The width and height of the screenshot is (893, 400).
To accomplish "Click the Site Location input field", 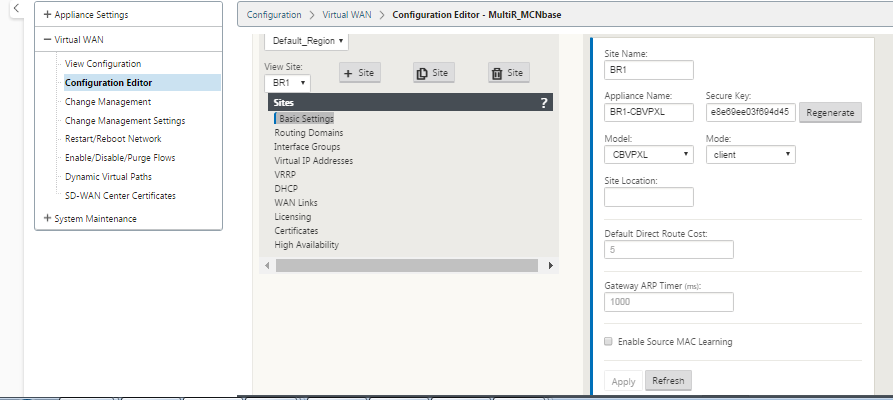I will 649,197.
